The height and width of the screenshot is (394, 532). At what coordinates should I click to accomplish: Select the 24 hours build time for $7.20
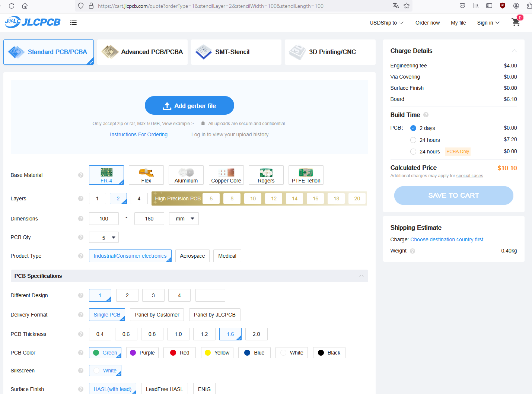pos(413,140)
